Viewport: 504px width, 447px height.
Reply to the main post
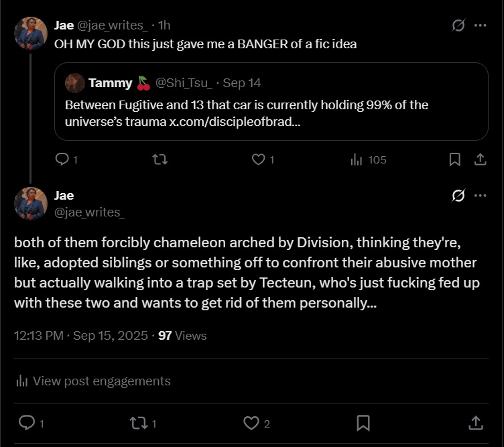pos(27,423)
